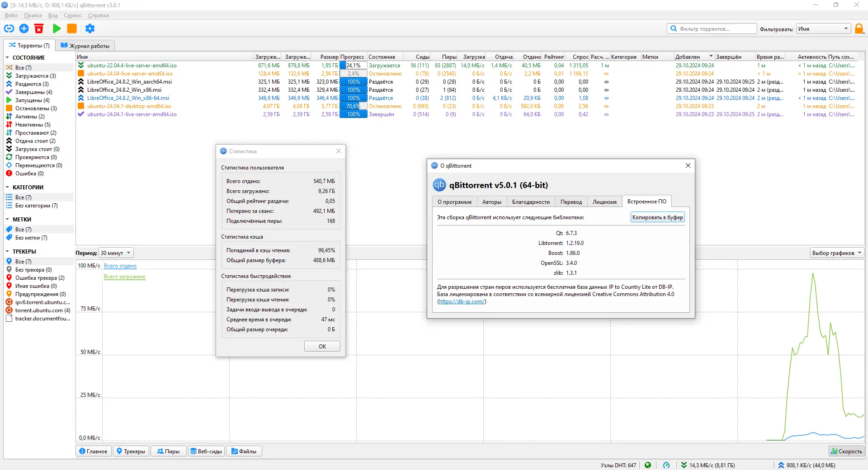Viewport: 868px width, 470px height.
Task: Open the Трекеры bottom panel tab
Action: point(131,451)
